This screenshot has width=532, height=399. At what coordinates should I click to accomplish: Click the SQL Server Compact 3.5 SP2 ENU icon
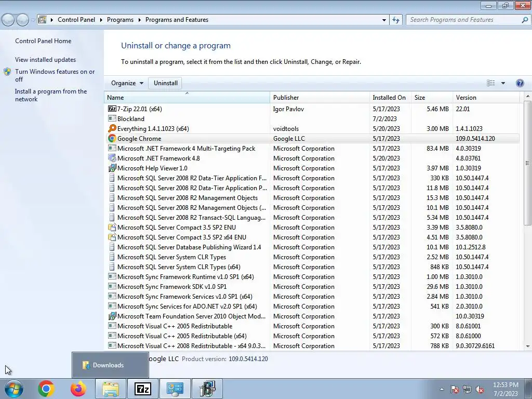(112, 228)
